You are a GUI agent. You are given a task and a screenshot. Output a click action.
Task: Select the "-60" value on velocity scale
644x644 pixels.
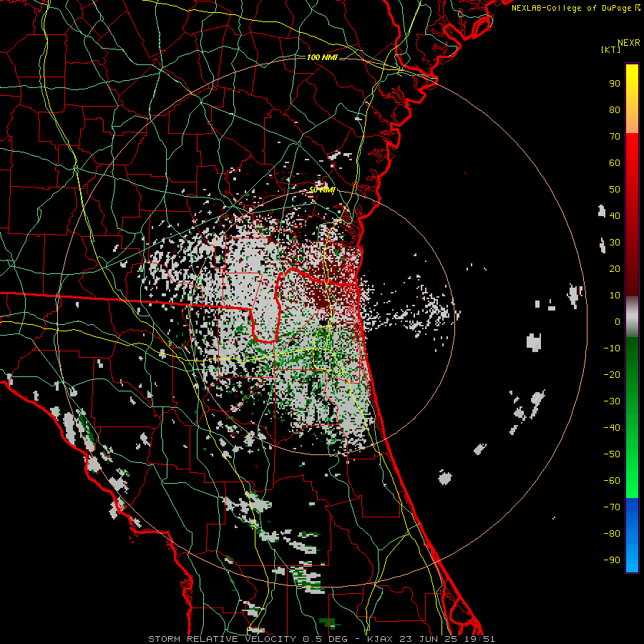pos(612,481)
